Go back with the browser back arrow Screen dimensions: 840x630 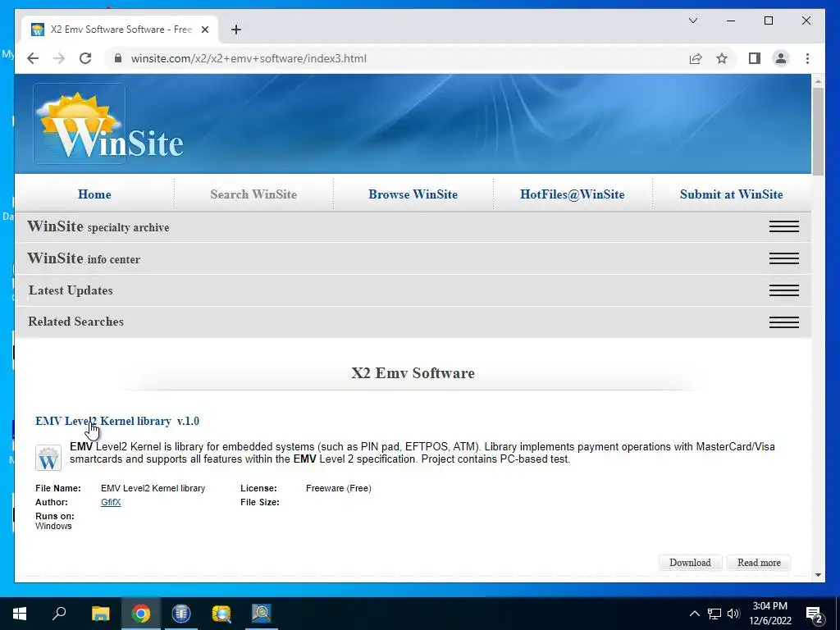pos(33,58)
